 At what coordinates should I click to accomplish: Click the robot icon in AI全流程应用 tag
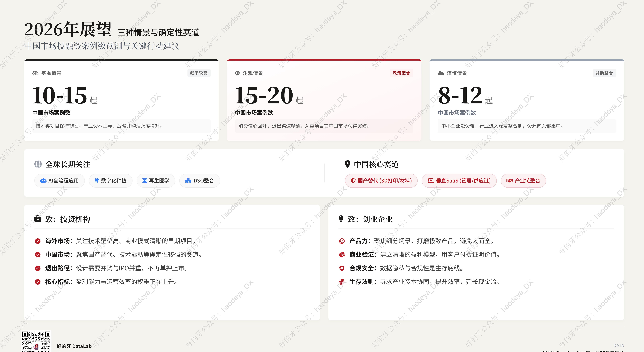tap(43, 181)
